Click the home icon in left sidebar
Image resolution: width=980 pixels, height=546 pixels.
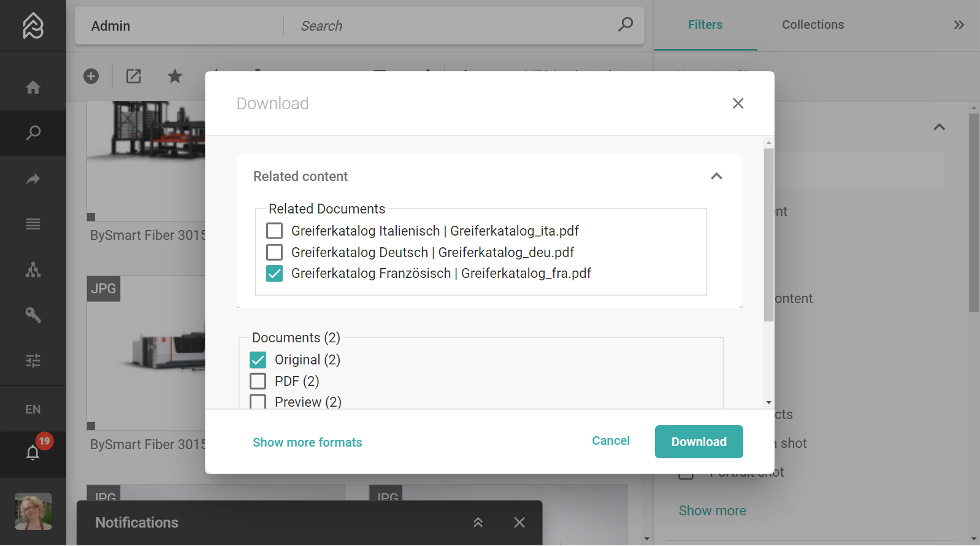click(x=33, y=88)
